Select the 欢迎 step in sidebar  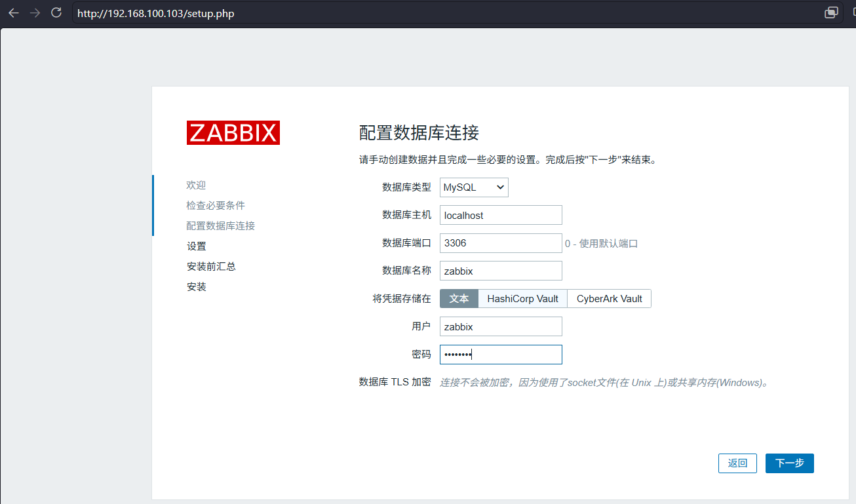point(196,185)
